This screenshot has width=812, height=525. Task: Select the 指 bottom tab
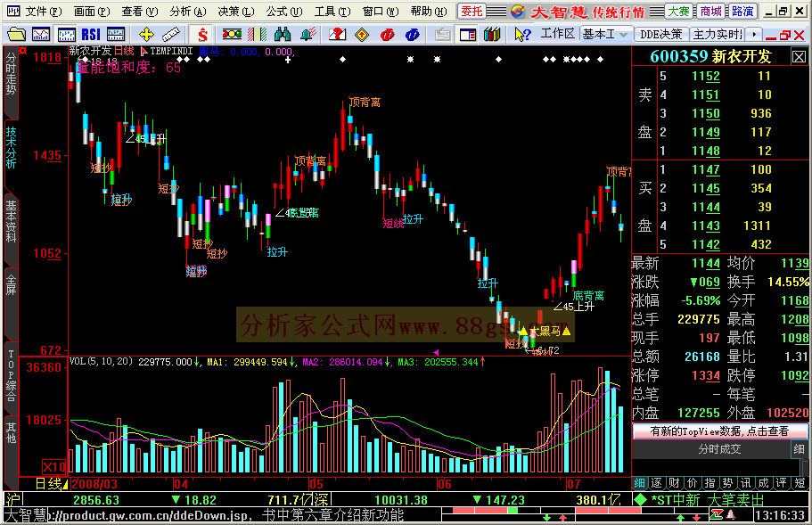(x=710, y=483)
